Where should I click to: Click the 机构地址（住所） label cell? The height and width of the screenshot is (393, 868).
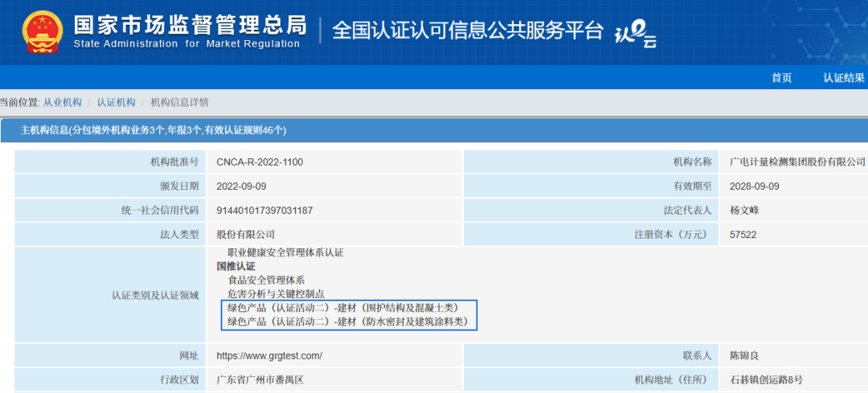coord(593,379)
